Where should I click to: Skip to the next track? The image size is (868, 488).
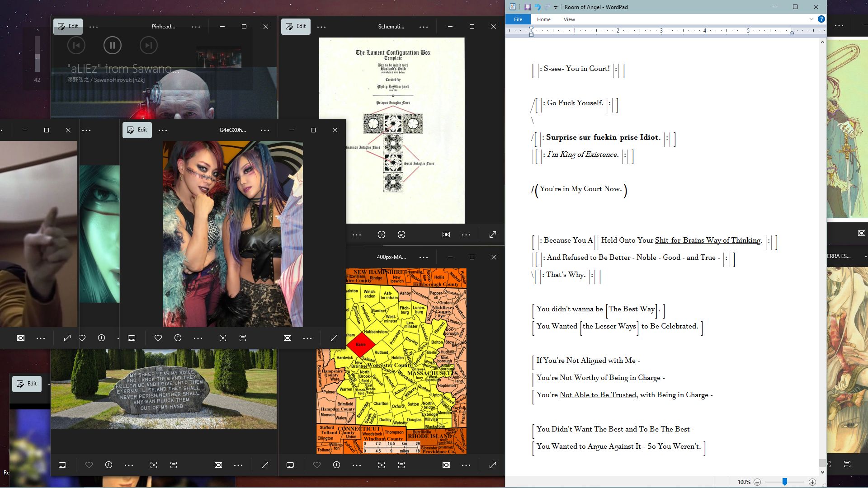pos(148,45)
